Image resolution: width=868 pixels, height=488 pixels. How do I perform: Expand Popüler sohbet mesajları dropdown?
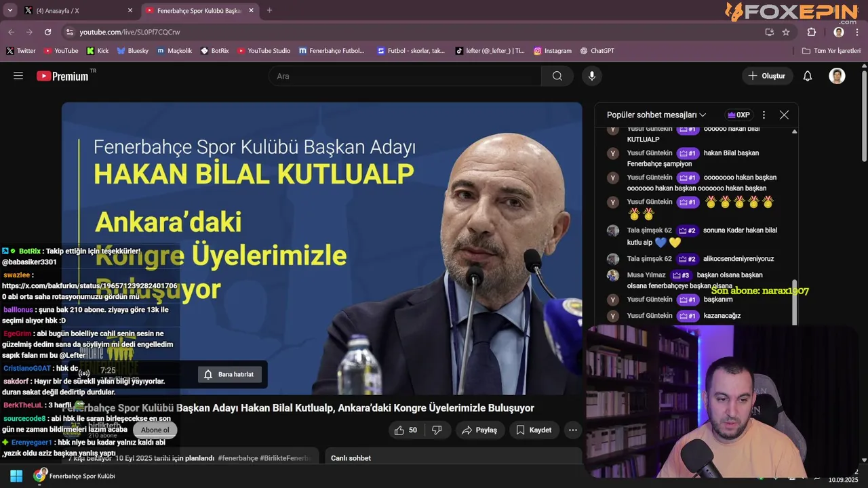(x=656, y=115)
